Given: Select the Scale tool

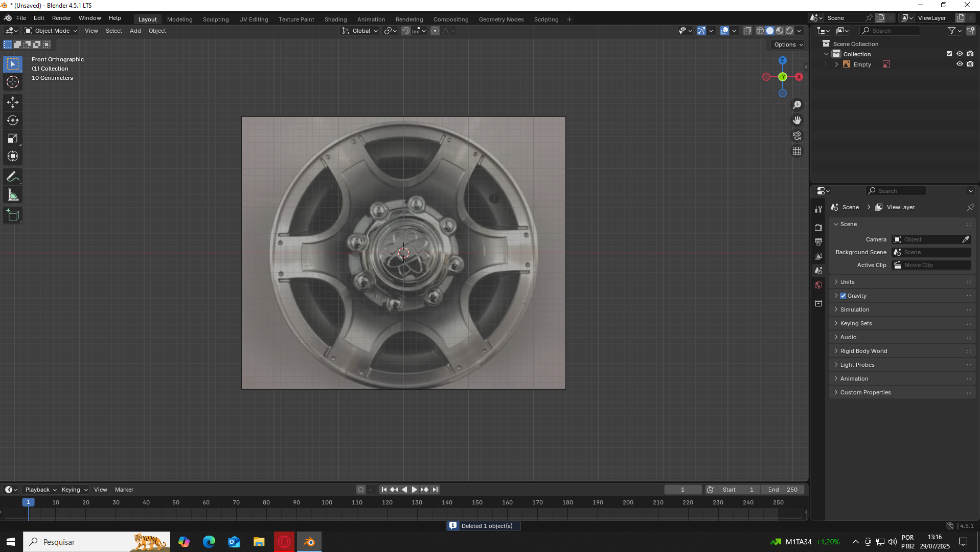Looking at the screenshot, I should click(13, 139).
